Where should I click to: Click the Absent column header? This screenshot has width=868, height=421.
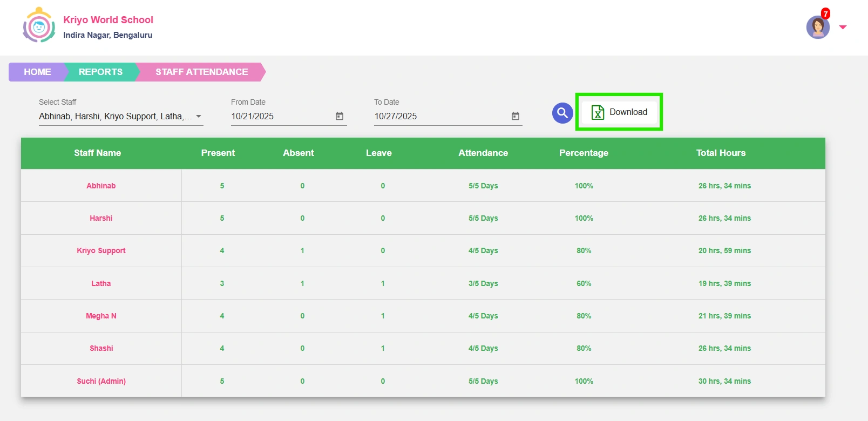(299, 153)
